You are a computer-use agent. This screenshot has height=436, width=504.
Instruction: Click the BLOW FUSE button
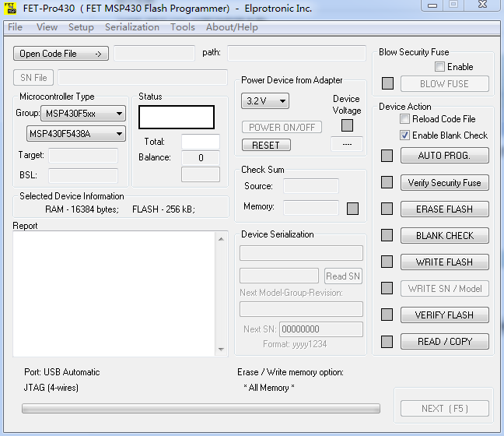click(445, 83)
